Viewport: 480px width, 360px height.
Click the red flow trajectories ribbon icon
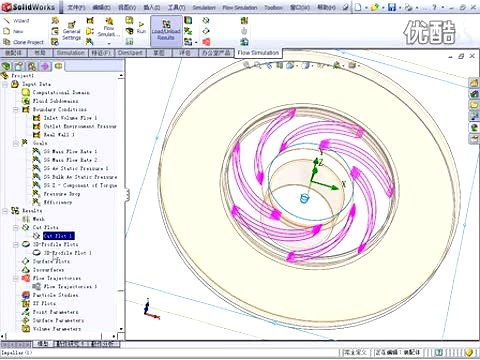[x=206, y=42]
